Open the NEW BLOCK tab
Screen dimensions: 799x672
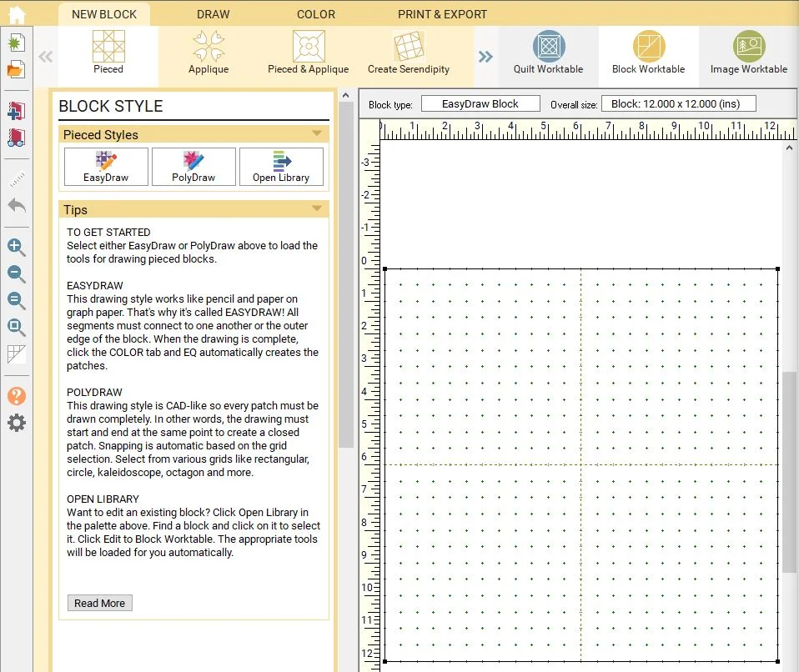[104, 14]
